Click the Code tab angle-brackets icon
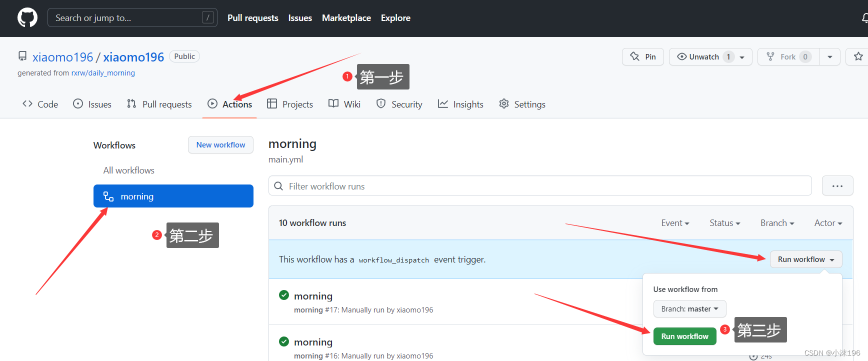 [27, 103]
